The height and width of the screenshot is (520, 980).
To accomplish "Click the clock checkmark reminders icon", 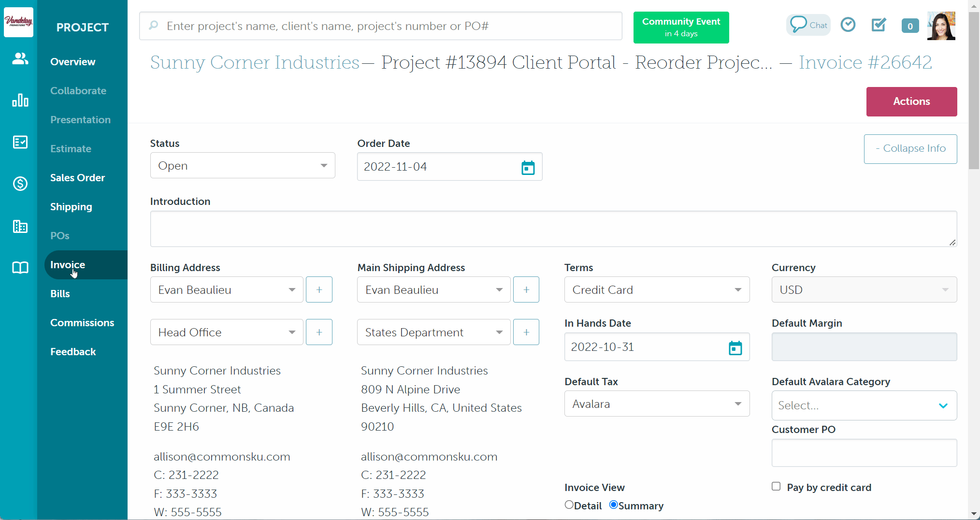I will [848, 25].
